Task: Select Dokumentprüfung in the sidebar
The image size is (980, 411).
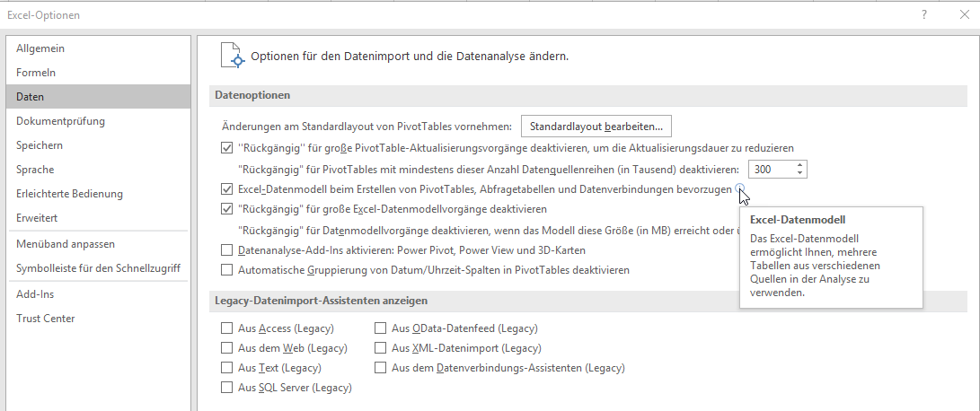Action: click(x=60, y=121)
